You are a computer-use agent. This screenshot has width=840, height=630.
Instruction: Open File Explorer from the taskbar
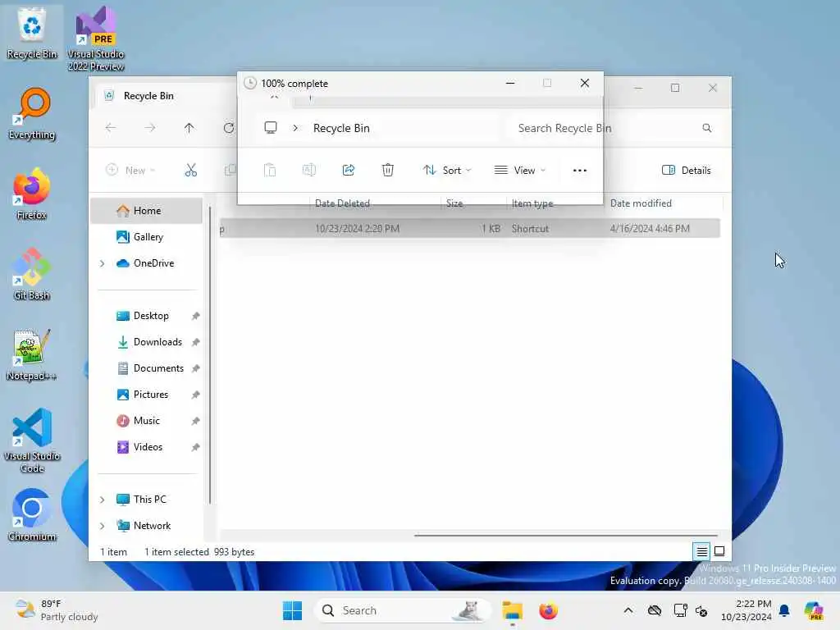point(512,610)
